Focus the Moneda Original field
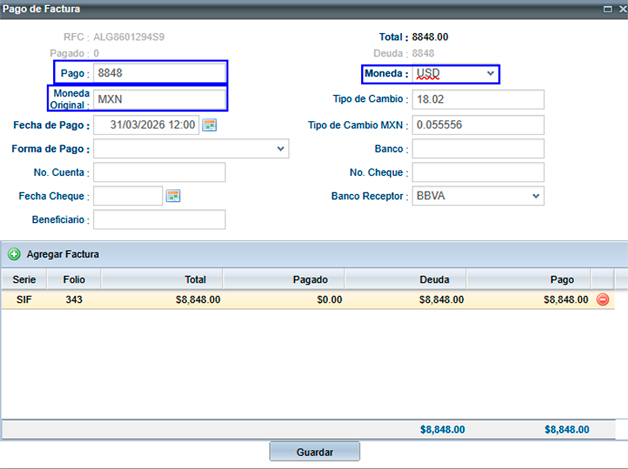 (x=158, y=99)
